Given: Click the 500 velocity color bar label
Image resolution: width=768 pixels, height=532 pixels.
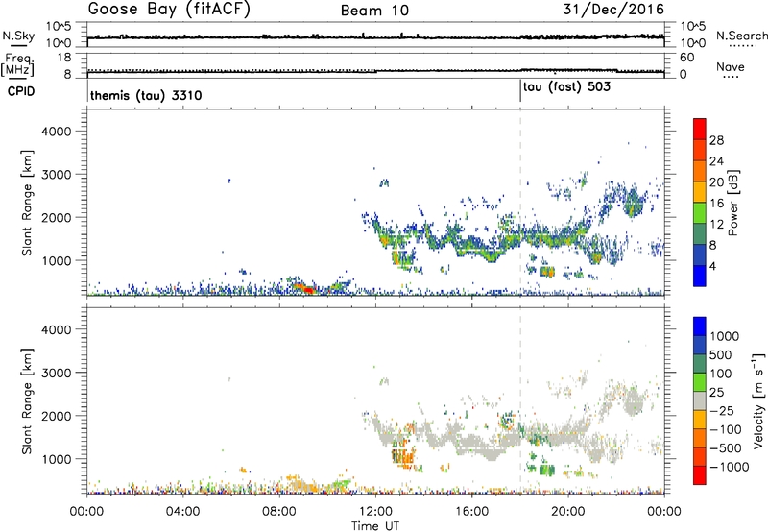Looking at the screenshot, I should [x=720, y=355].
